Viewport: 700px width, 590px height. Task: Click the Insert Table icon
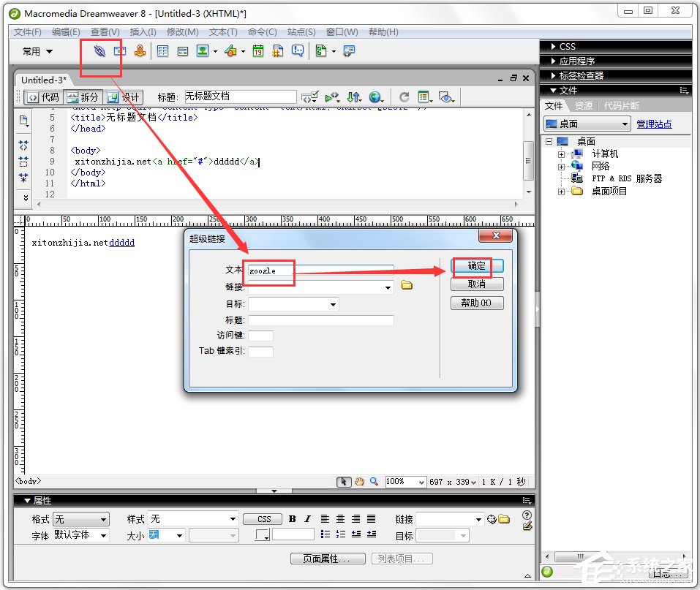coord(162,51)
